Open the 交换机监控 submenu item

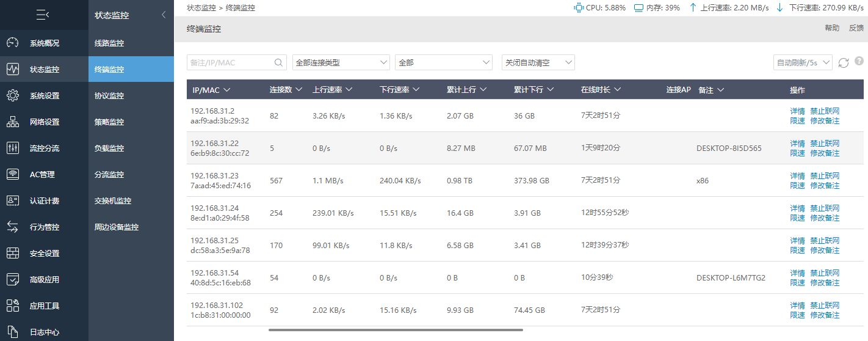pos(113,201)
